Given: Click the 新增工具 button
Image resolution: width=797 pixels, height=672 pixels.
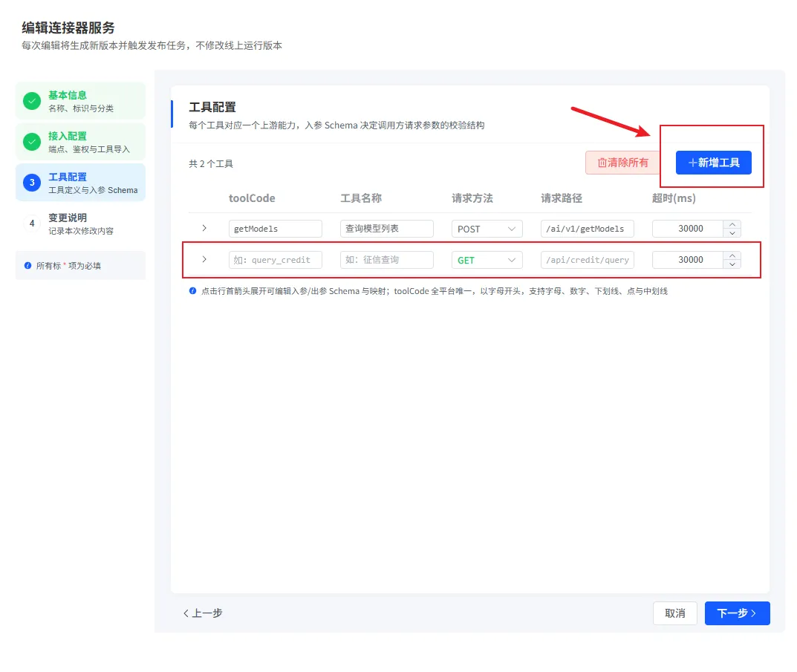Looking at the screenshot, I should point(714,163).
